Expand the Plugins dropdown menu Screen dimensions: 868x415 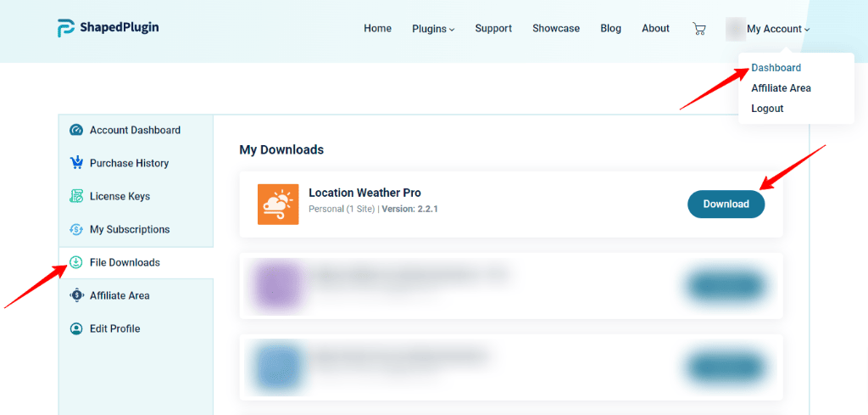[x=433, y=29]
